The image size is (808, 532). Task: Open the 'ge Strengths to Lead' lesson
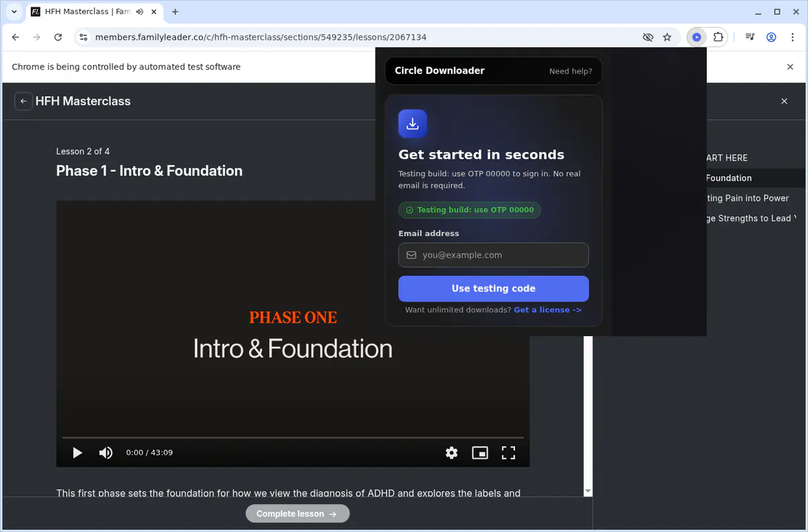[x=751, y=218]
